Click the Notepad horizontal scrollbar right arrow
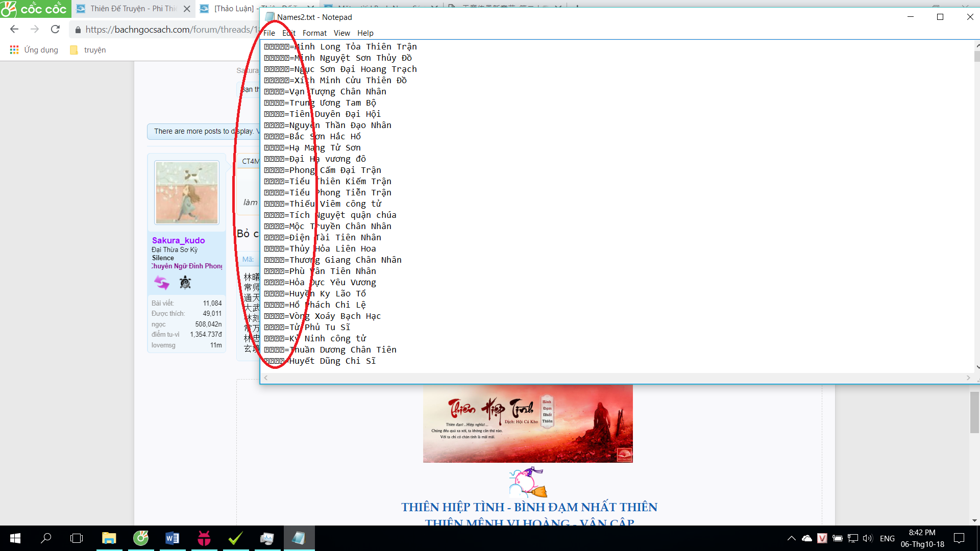This screenshot has height=551, width=980. coord(968,378)
